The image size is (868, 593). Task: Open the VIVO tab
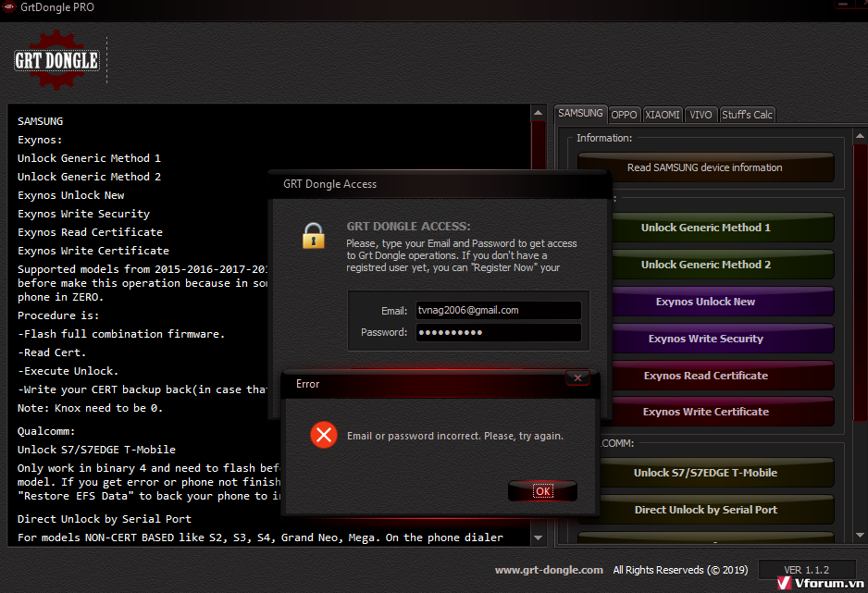click(x=701, y=115)
